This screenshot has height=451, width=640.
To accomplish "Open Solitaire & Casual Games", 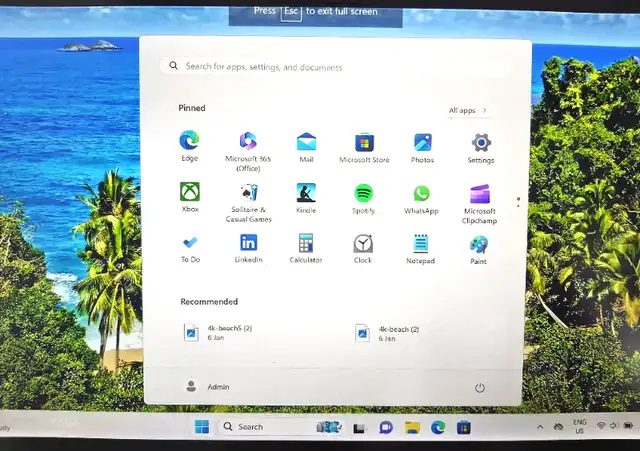I will point(248,203).
